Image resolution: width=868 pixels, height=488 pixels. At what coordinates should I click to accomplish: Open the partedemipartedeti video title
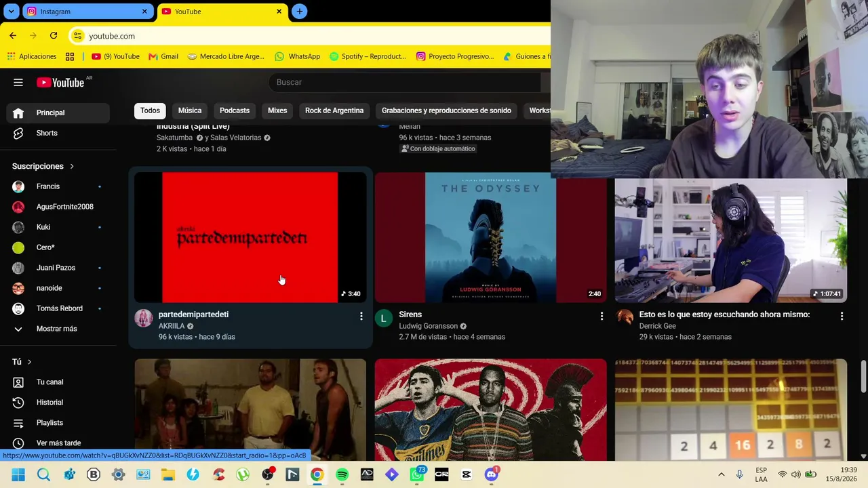point(193,314)
